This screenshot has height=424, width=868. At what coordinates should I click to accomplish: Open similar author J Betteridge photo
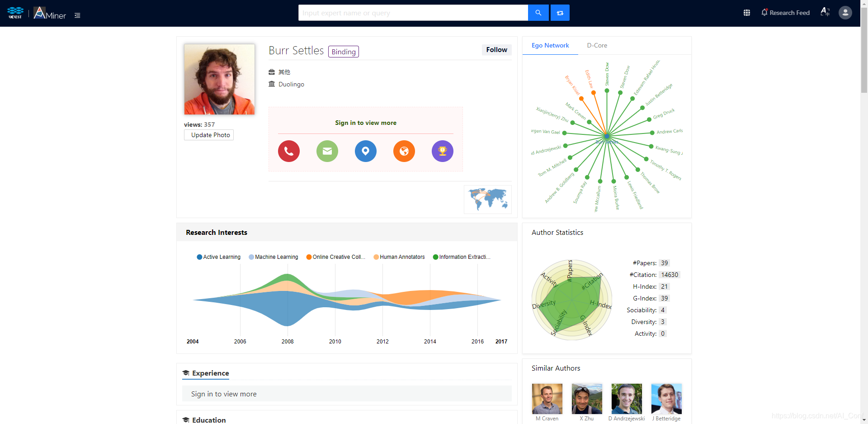pyautogui.click(x=666, y=399)
